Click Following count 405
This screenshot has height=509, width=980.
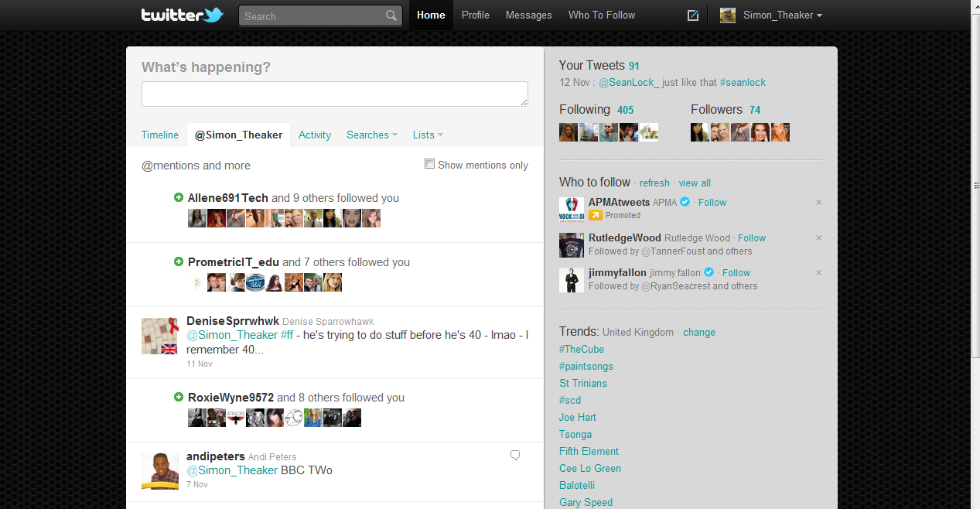click(625, 110)
